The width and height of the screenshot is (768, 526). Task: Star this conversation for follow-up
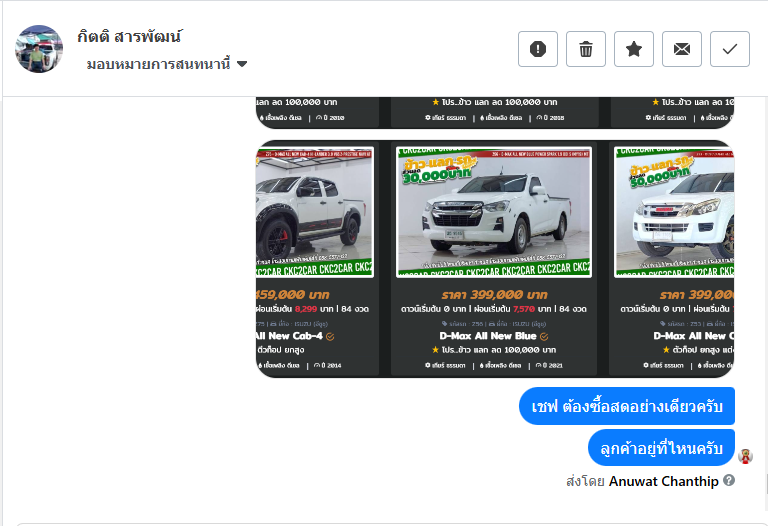click(634, 49)
